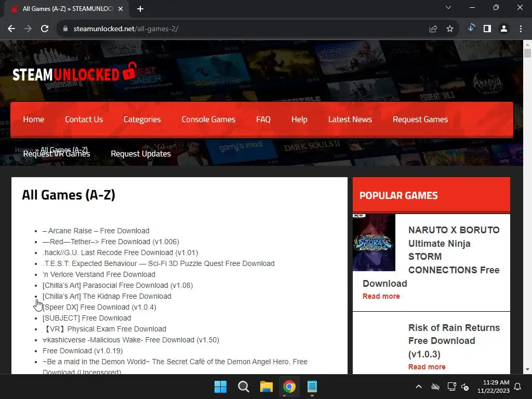Open the Console Games menu item
Screen dimensions: 532x399
coord(208,119)
